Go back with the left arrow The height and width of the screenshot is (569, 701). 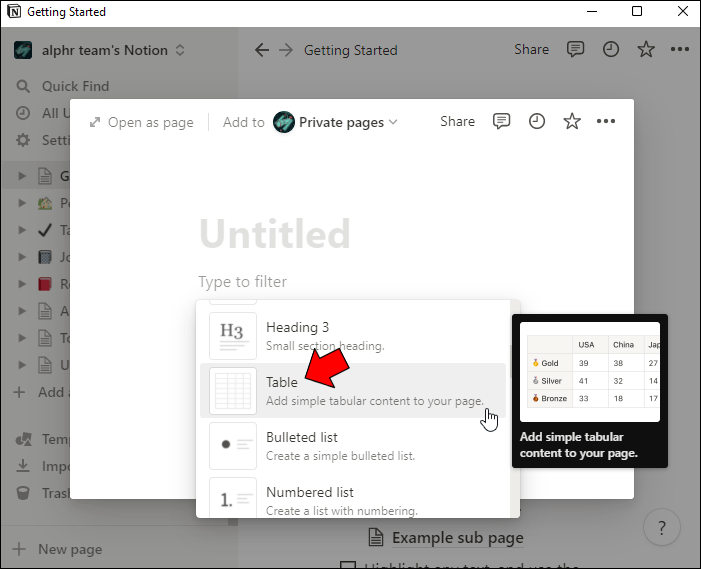pyautogui.click(x=262, y=50)
